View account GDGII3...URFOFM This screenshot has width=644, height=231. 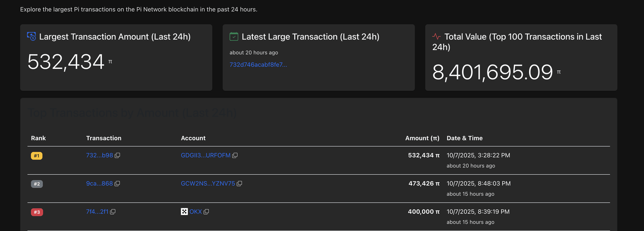coord(205,155)
